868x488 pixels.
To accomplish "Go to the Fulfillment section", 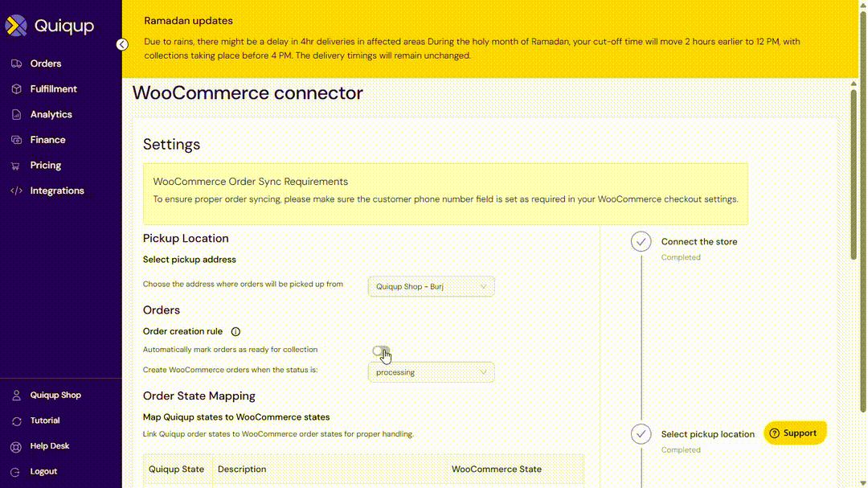I will coord(54,89).
